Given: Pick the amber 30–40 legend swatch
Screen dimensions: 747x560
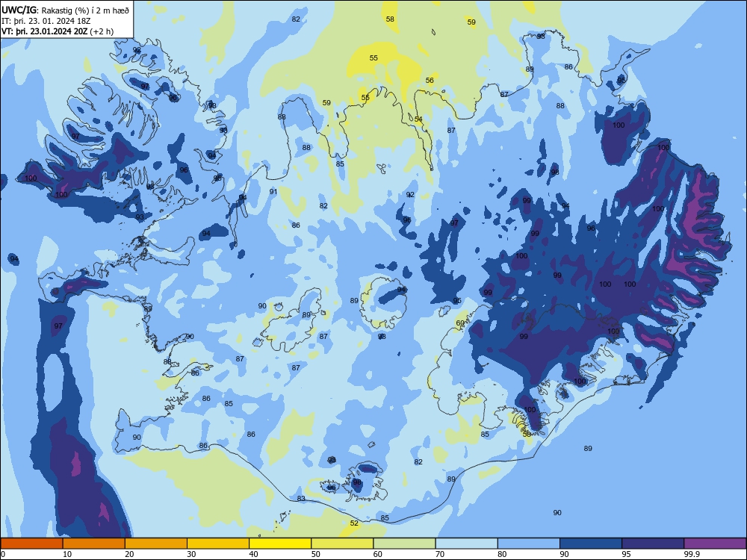Looking at the screenshot, I should click(218, 544).
